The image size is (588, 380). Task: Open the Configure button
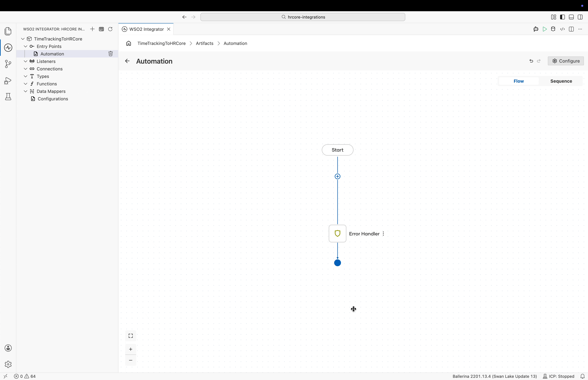pos(566,61)
